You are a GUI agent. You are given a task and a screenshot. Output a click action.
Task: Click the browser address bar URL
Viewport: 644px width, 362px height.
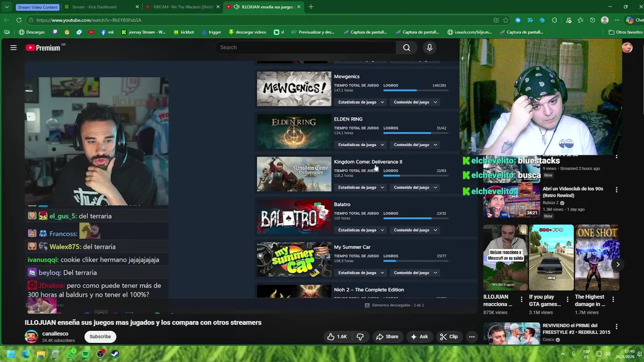(x=89, y=20)
